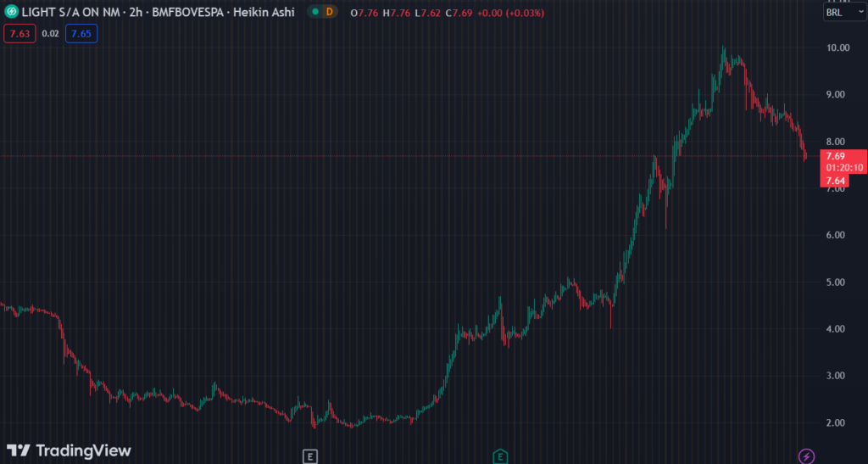Image resolution: width=868 pixels, height=464 pixels.
Task: Click the +0.00 (+0.03%) change value
Action: tap(509, 13)
